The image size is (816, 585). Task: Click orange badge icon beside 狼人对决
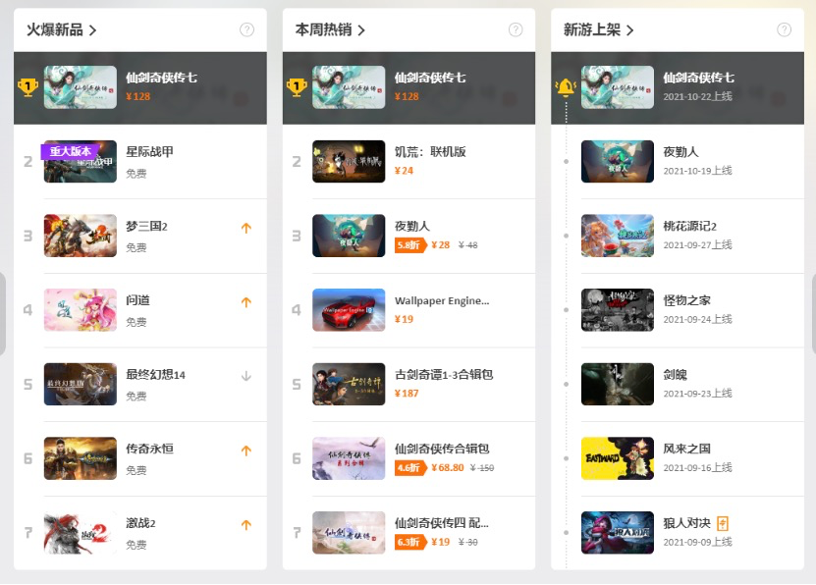[722, 523]
